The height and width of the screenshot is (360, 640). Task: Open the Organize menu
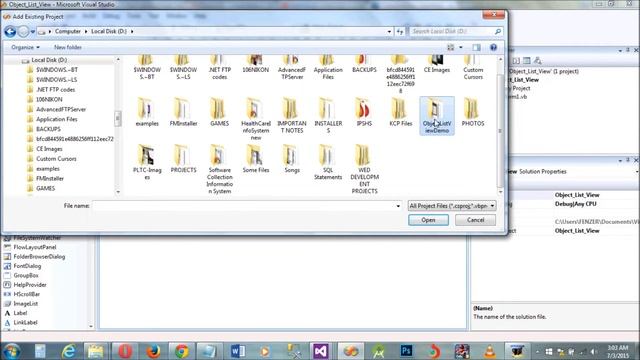pos(25,47)
